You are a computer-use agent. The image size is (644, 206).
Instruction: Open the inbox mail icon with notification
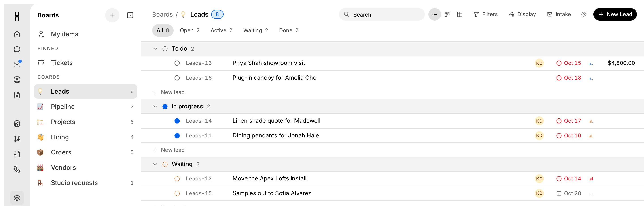click(x=17, y=64)
